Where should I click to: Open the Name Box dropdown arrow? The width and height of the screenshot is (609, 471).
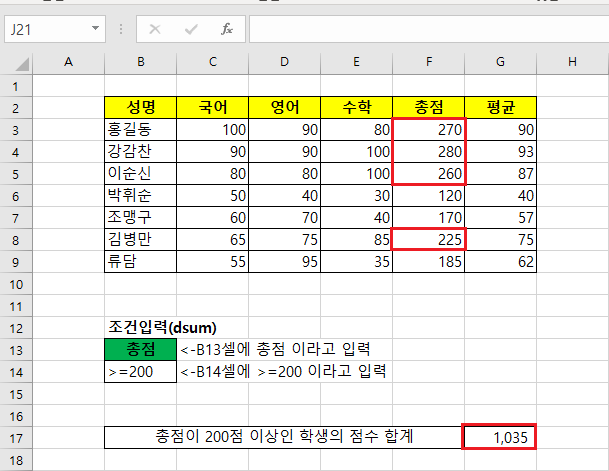pos(95,28)
